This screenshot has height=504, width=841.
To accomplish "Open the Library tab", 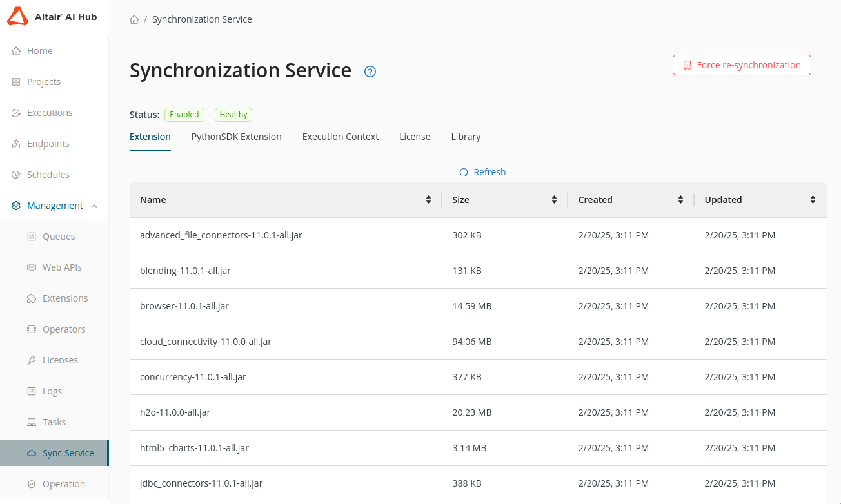I will pos(466,137).
